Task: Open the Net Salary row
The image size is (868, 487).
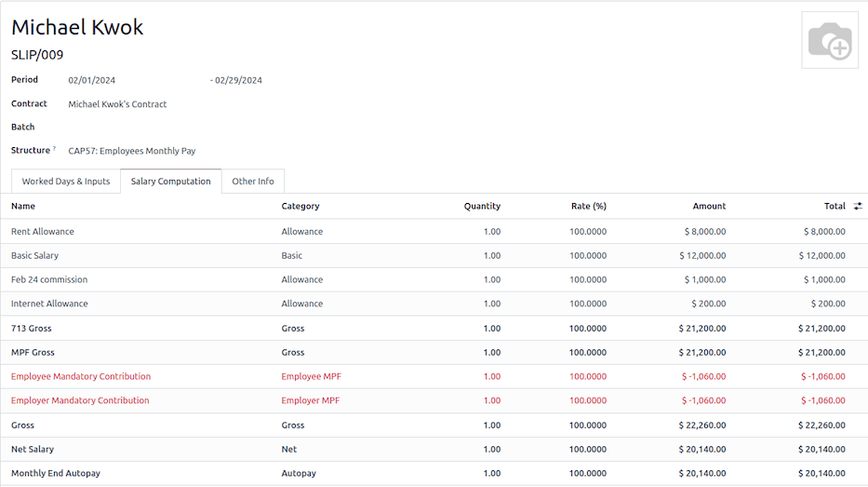Action: click(33, 450)
